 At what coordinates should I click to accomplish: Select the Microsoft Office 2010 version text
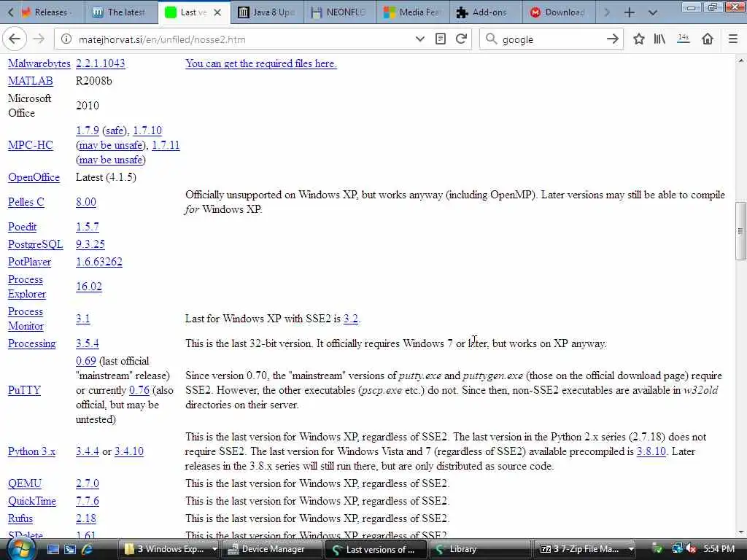(x=88, y=106)
